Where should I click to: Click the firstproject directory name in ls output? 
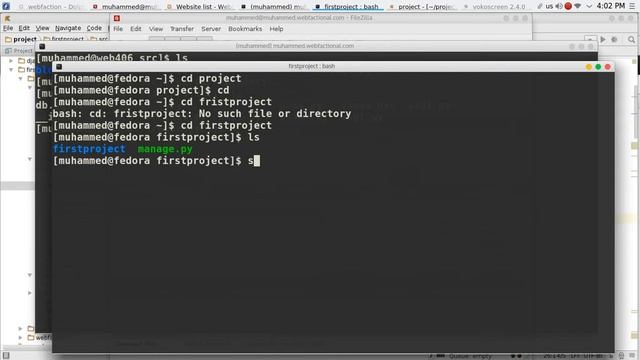(x=89, y=149)
